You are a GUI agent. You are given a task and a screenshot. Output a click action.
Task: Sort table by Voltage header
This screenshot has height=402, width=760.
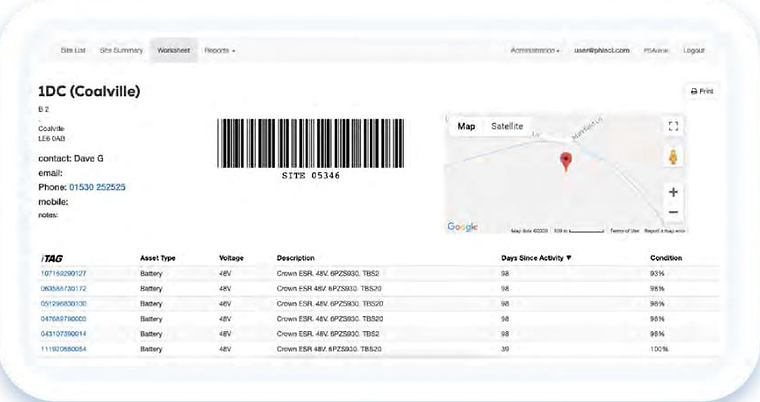pos(231,258)
